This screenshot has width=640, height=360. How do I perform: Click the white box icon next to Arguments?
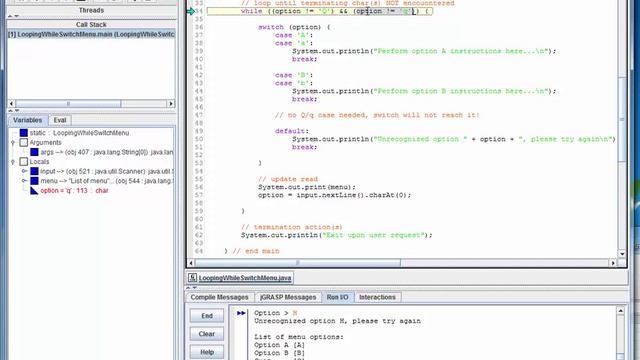[24, 142]
